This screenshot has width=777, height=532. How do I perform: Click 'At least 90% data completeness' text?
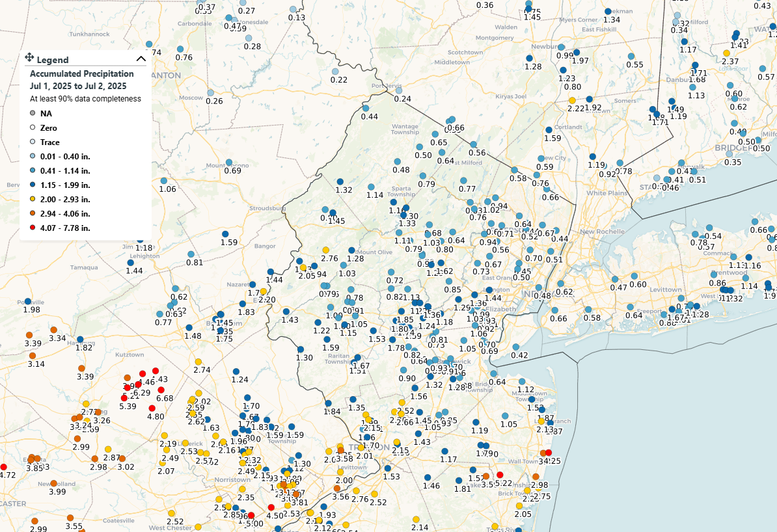[x=85, y=99]
